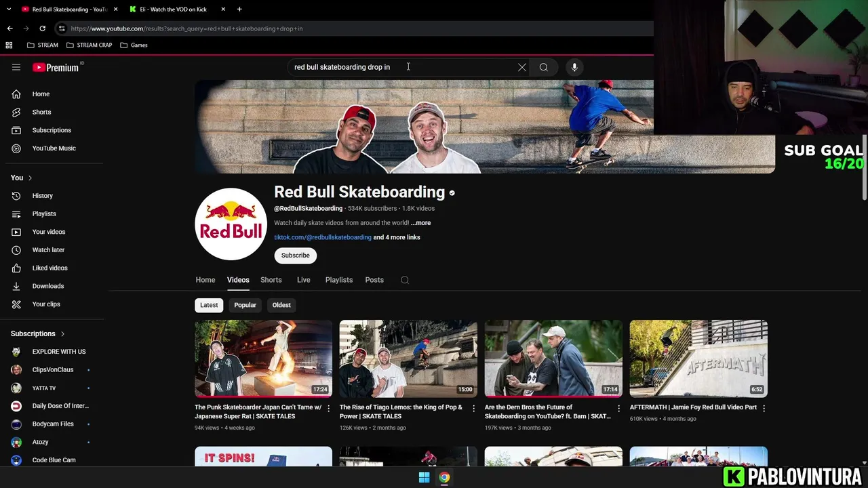Open more options for Dern Bros video
This screenshot has width=868, height=488.
point(618,409)
